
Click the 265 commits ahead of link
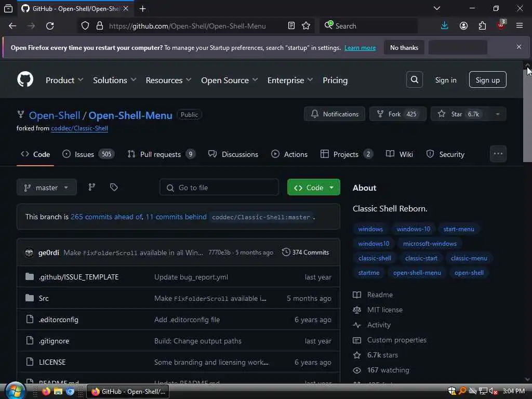[107, 217]
